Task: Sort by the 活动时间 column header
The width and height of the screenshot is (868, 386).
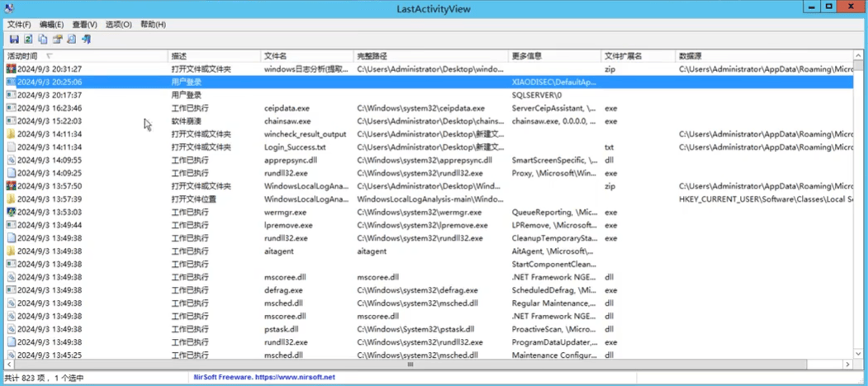Action: [86, 56]
